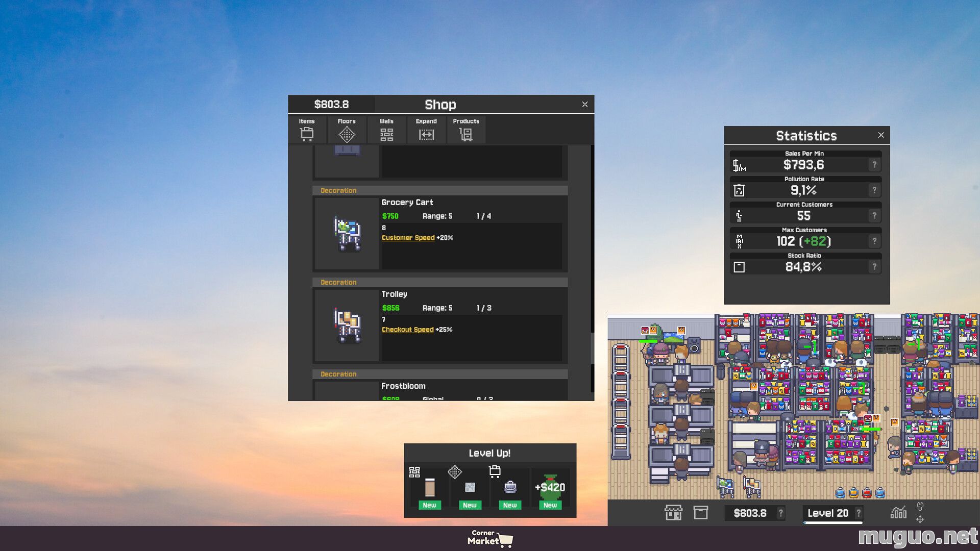Open the Walls tab in Shop
This screenshot has width=980, height=551.
click(386, 130)
